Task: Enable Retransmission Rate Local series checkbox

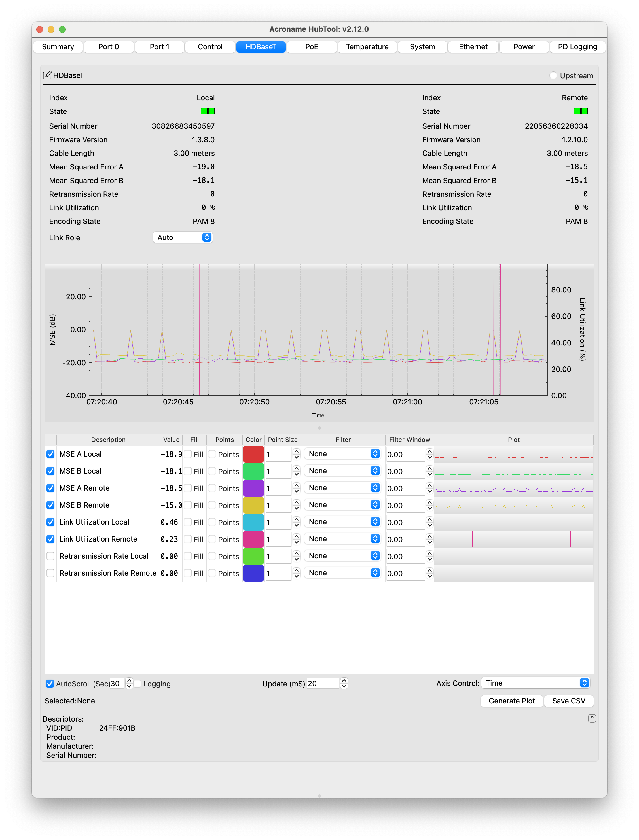Action: click(50, 556)
